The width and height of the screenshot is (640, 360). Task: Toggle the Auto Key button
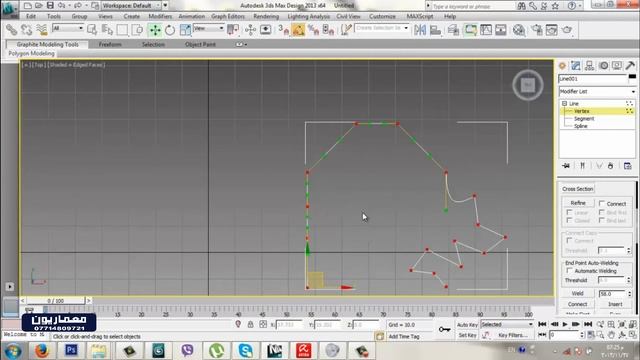click(467, 324)
